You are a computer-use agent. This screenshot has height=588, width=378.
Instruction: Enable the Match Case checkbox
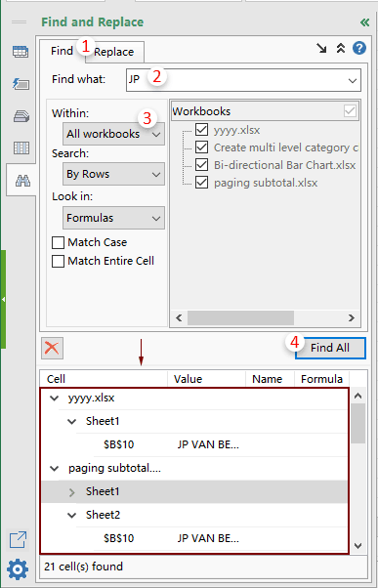59,243
